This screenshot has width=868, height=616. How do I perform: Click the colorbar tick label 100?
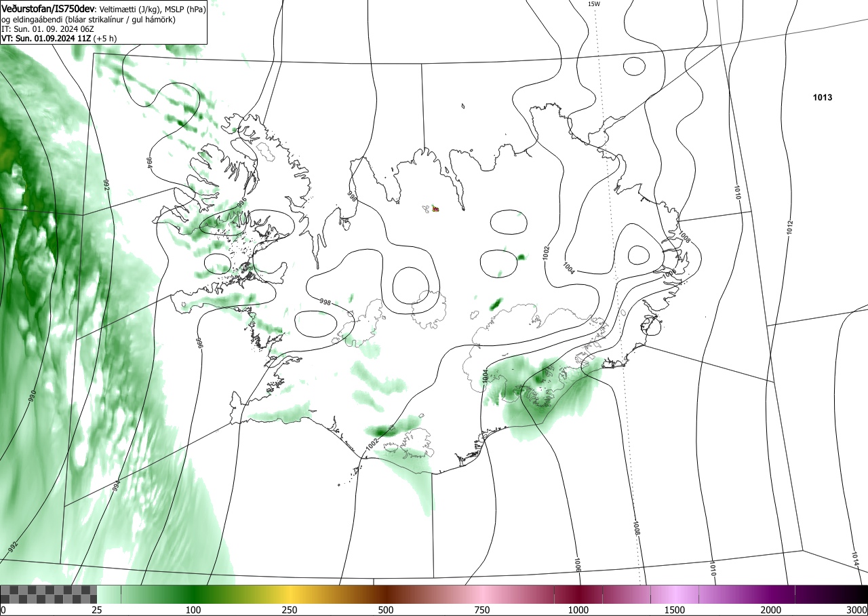(x=193, y=610)
